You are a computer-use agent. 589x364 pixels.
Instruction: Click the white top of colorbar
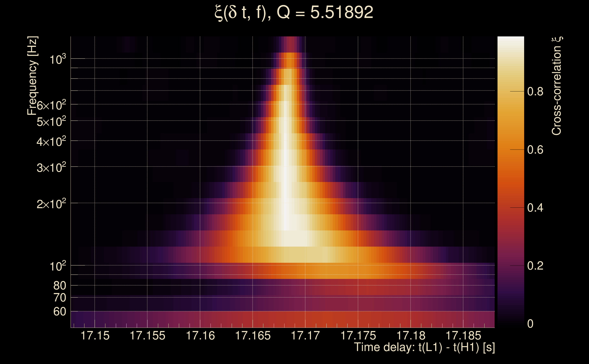click(510, 40)
